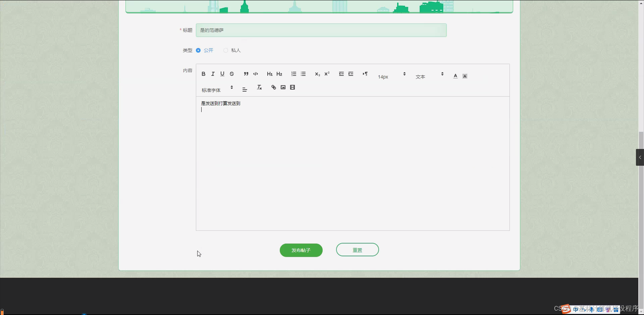Insert a blockquote
This screenshot has width=644, height=315.
tap(246, 74)
